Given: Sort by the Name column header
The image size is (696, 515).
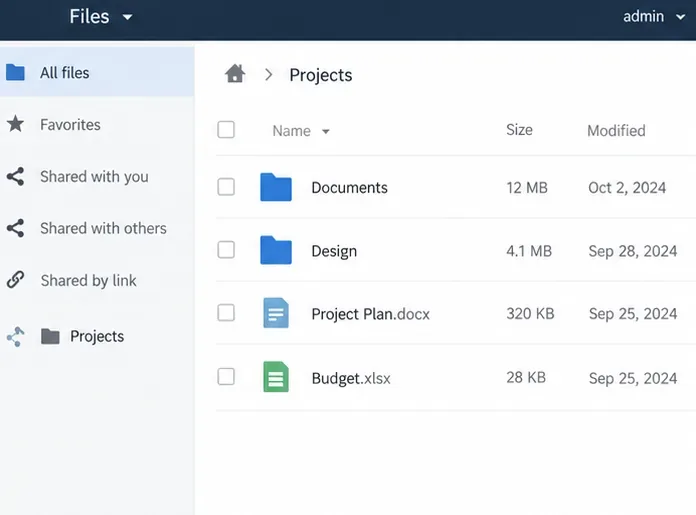Looking at the screenshot, I should click(291, 131).
